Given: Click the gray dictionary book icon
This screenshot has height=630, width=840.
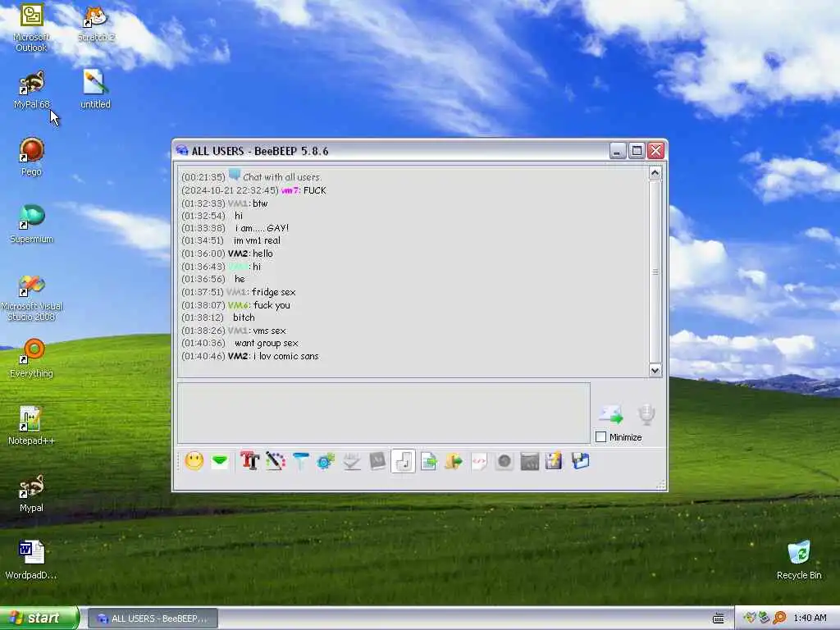Looking at the screenshot, I should [377, 461].
